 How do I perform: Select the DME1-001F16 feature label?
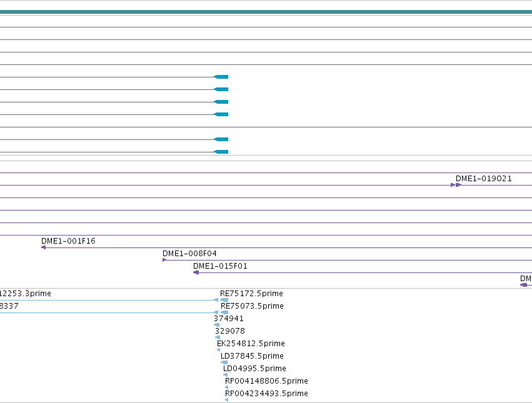pyautogui.click(x=68, y=241)
